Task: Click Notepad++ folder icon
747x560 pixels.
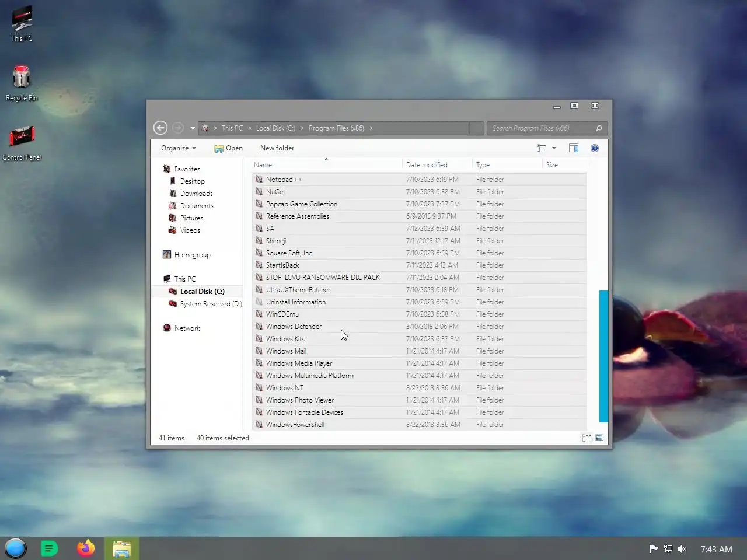Action: pyautogui.click(x=259, y=180)
